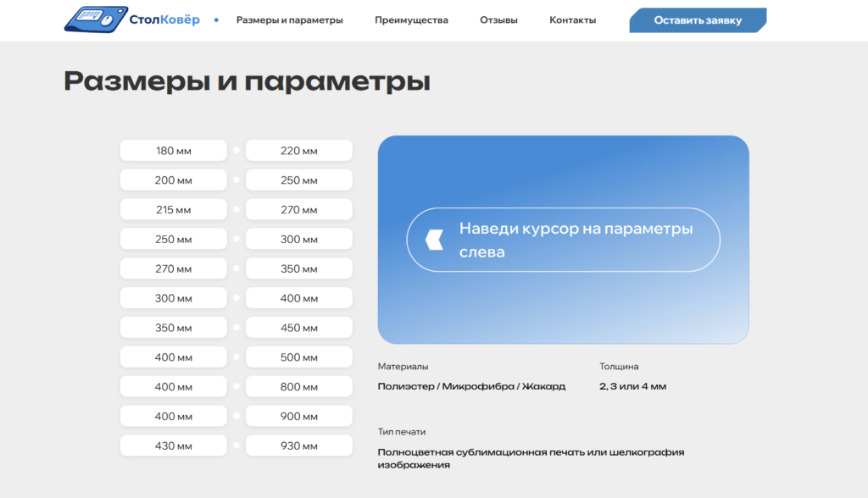Click the Наведи курсор на параметры слева banner
This screenshot has height=498, width=868.
(x=564, y=240)
